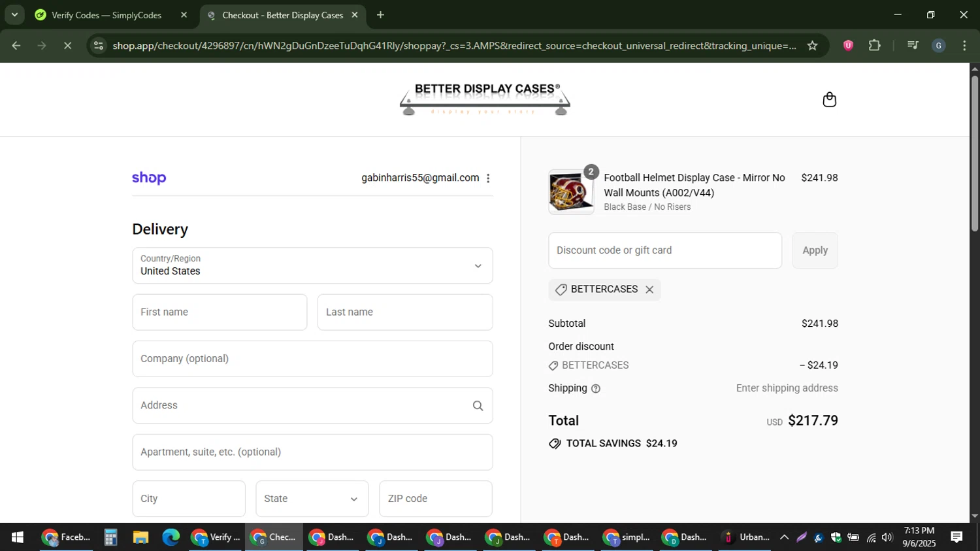
Task: Open the media control icon in Chrome
Action: point(913,46)
